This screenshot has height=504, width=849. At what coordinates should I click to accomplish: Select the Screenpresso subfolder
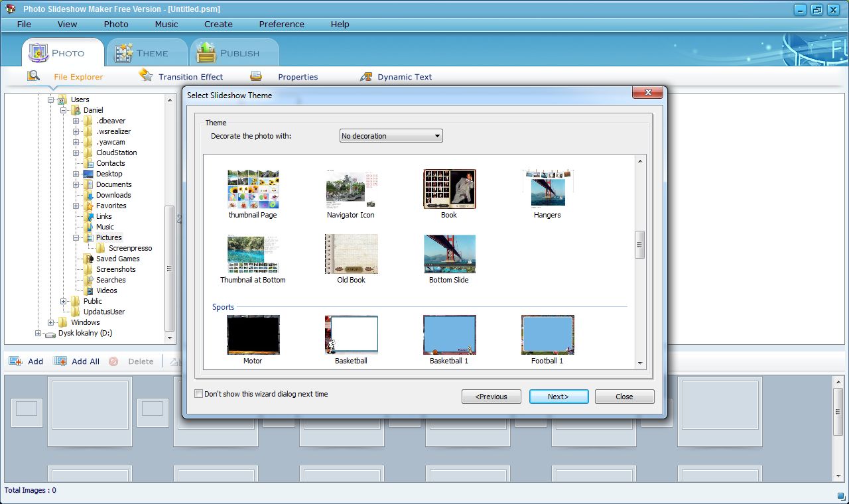click(x=130, y=248)
